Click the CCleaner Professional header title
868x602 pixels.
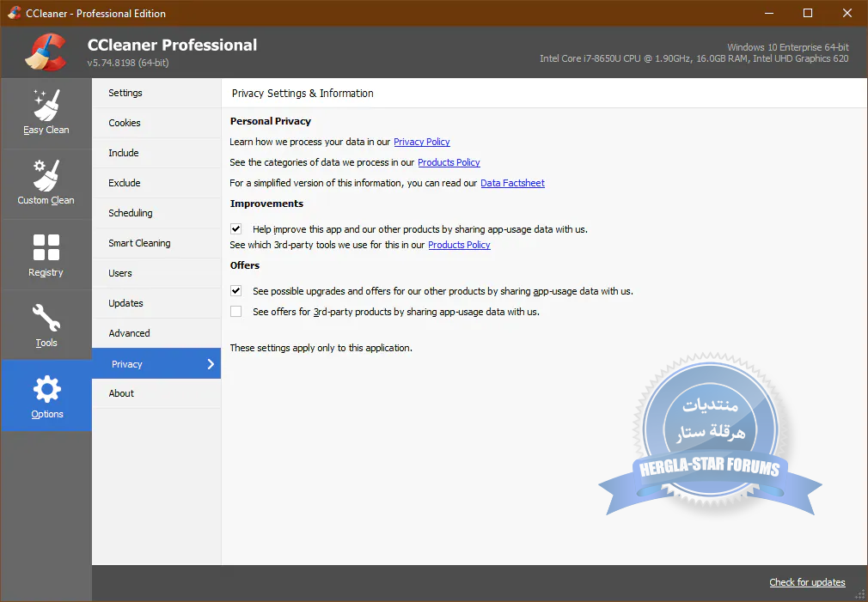point(172,45)
